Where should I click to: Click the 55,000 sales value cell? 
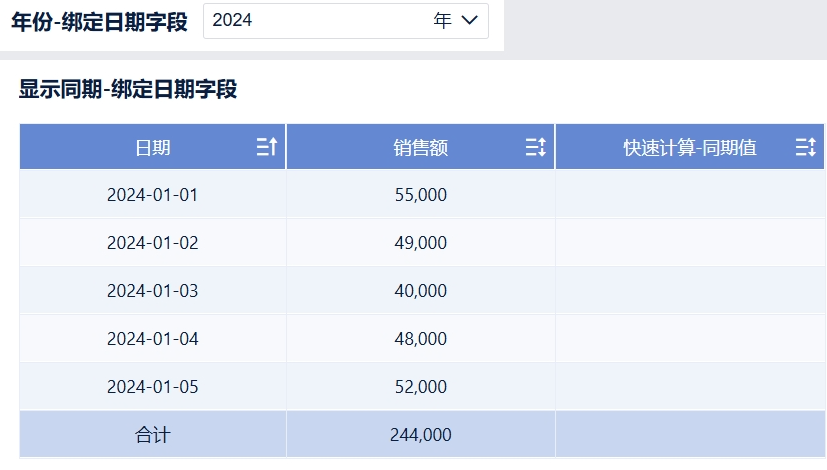pos(420,195)
